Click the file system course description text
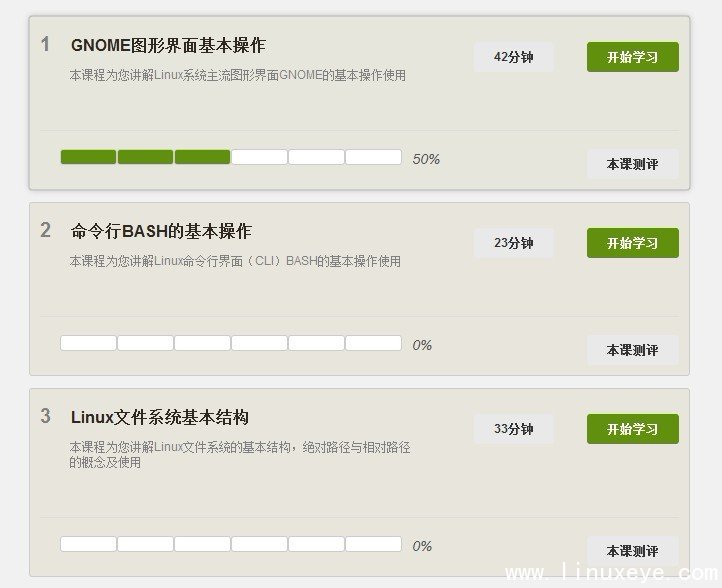 pyautogui.click(x=240, y=454)
